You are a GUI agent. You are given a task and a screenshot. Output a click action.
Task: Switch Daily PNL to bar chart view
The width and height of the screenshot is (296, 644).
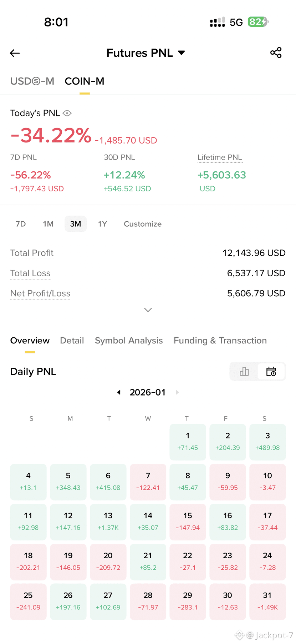(244, 371)
